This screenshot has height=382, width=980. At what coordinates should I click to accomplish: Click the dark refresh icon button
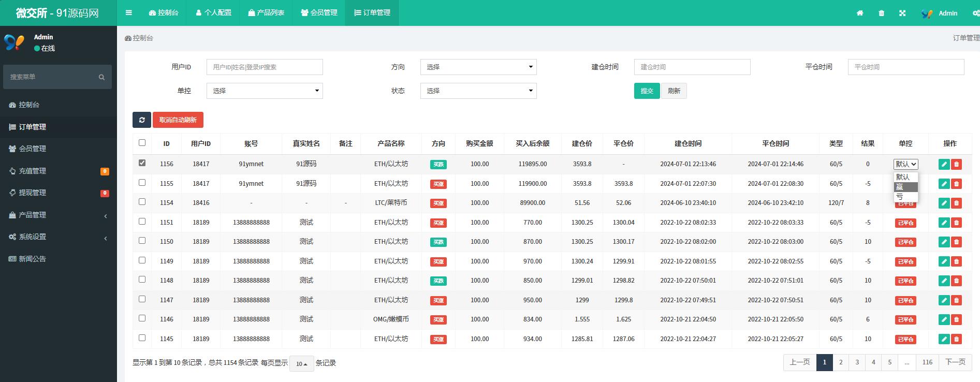(142, 120)
